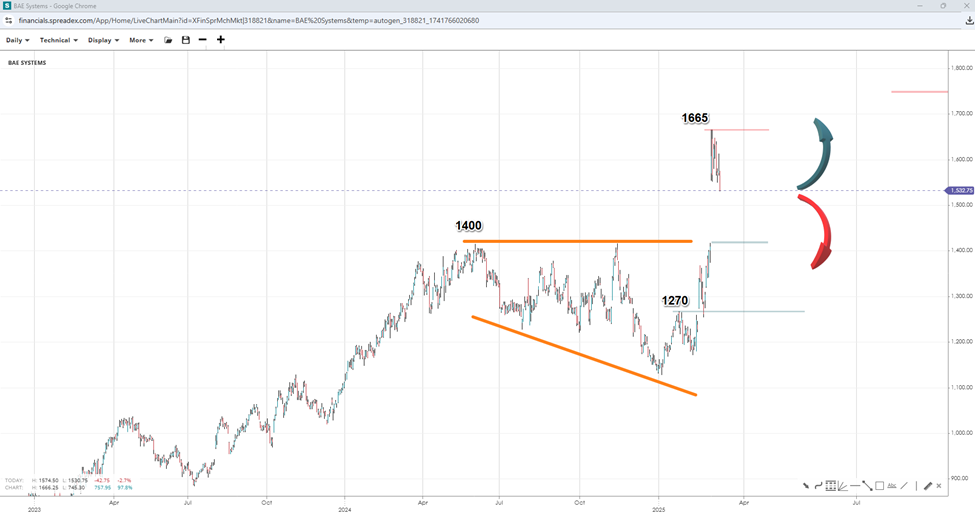The image size is (975, 523).
Task: Select the fan lines drawing tool
Action: (x=842, y=486)
